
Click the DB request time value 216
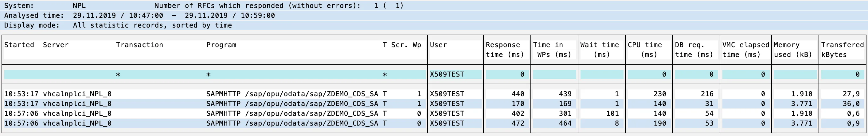pyautogui.click(x=707, y=94)
